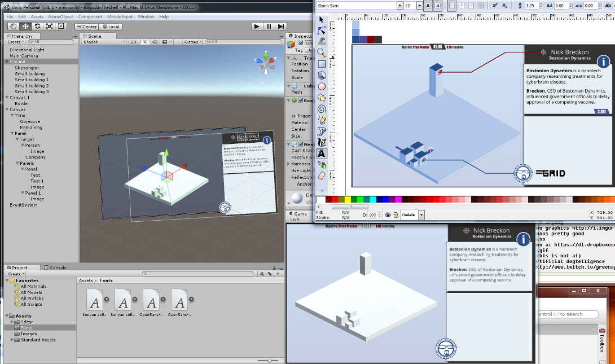Pick the Tweak tool in Inkscape
Image resolution: width=615 pixels, height=364 pixels.
coord(322,41)
